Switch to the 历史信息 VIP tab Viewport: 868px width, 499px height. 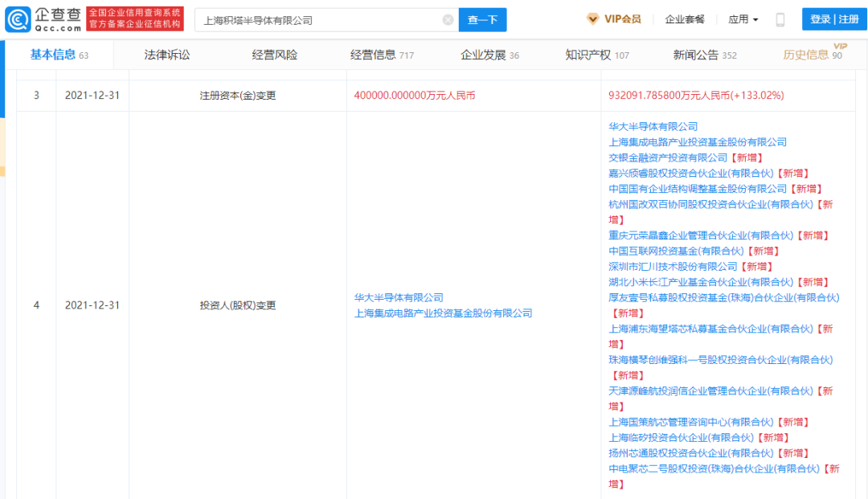point(812,54)
